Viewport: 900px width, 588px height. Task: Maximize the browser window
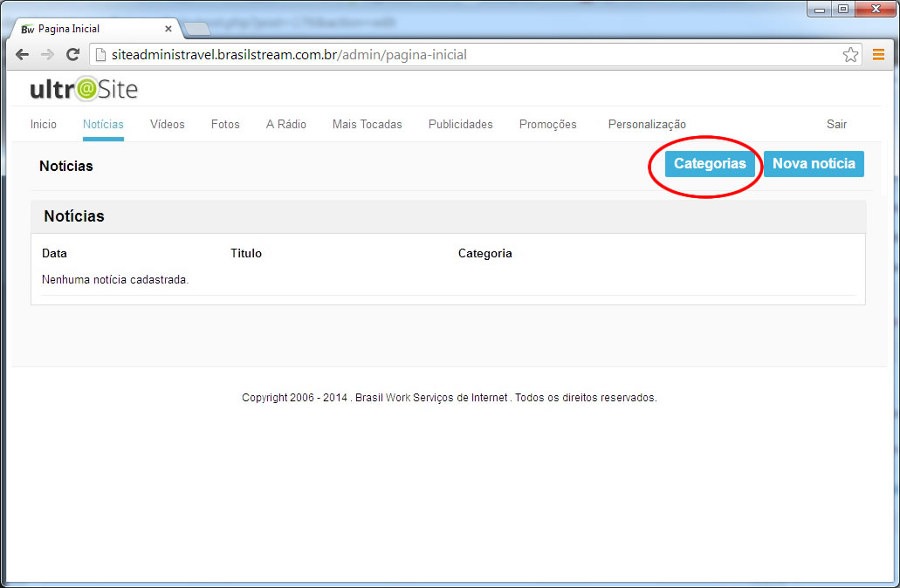pyautogui.click(x=842, y=10)
